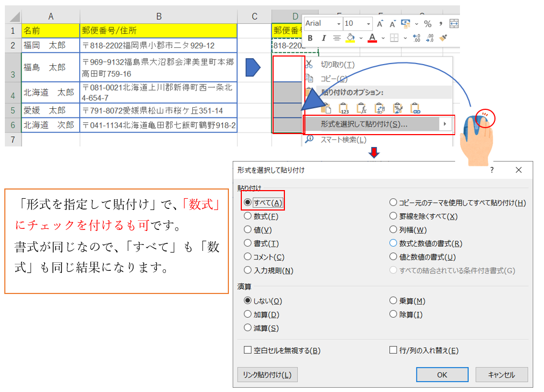Screen dimensions: 544x392
Task: Select the 数式(F) radio button
Action: coord(248,216)
